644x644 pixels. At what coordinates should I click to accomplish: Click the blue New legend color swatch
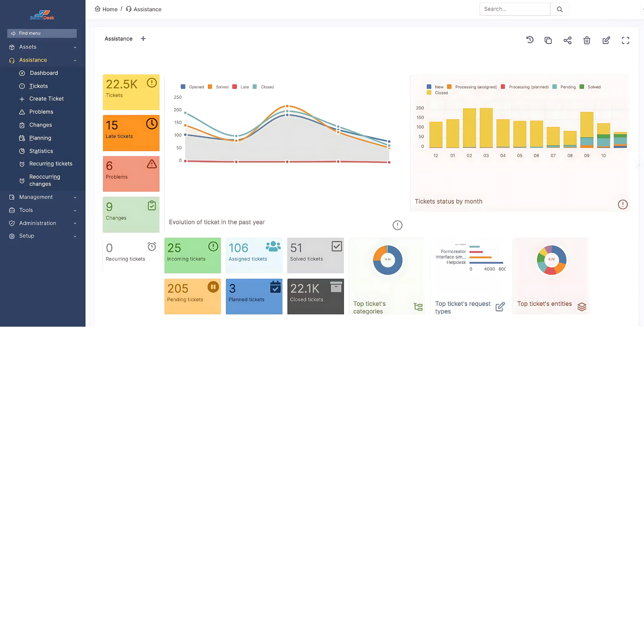tap(429, 87)
